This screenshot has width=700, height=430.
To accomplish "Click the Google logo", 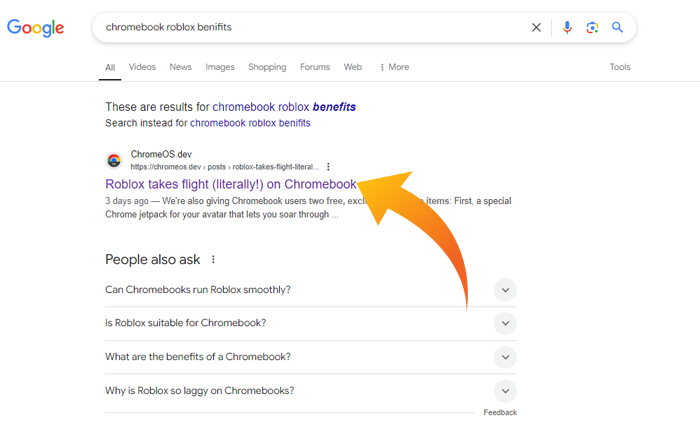I will coord(35,28).
